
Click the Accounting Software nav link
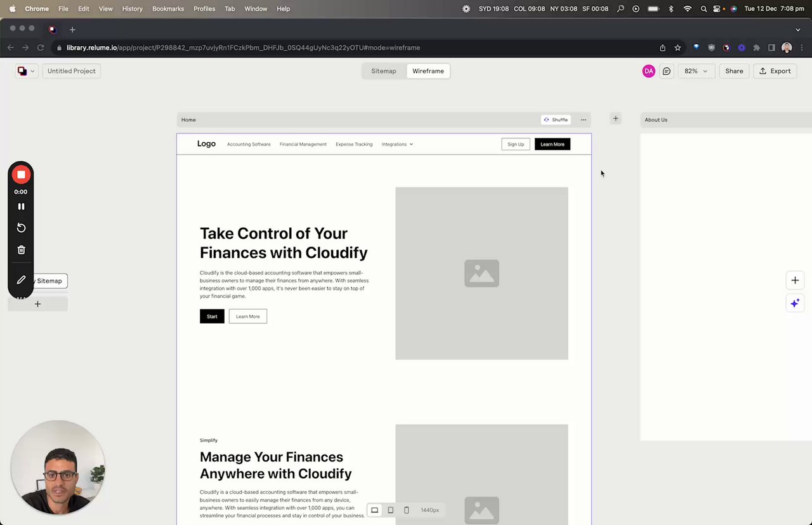249,144
